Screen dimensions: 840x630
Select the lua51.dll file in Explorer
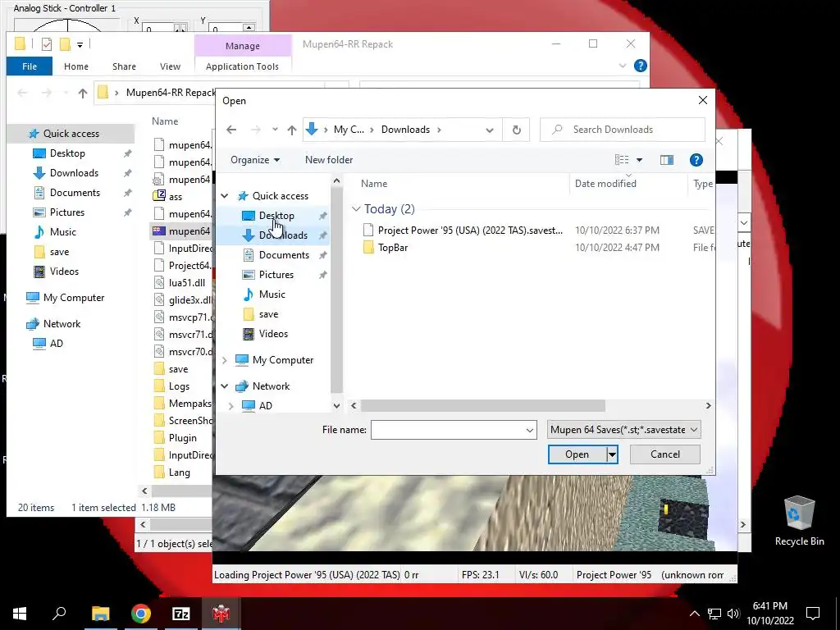pyautogui.click(x=186, y=283)
